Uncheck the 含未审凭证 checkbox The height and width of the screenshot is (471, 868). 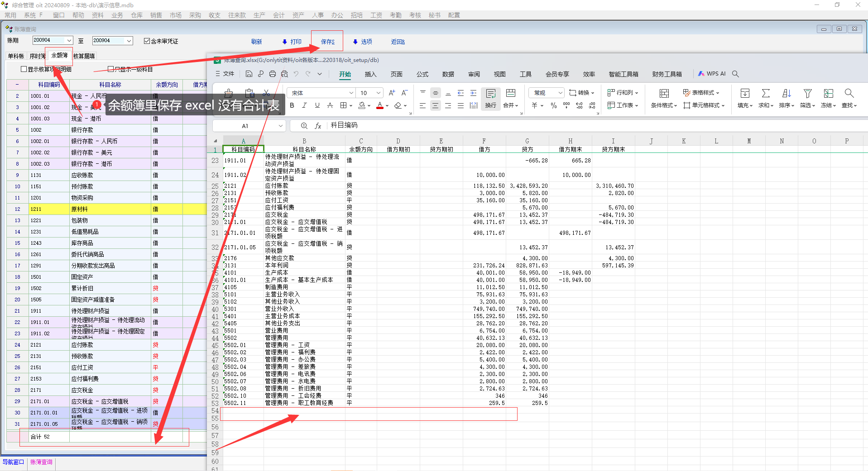[147, 41]
